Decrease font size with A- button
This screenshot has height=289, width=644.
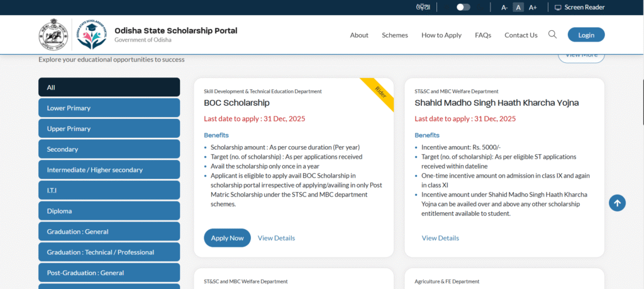[x=504, y=8]
